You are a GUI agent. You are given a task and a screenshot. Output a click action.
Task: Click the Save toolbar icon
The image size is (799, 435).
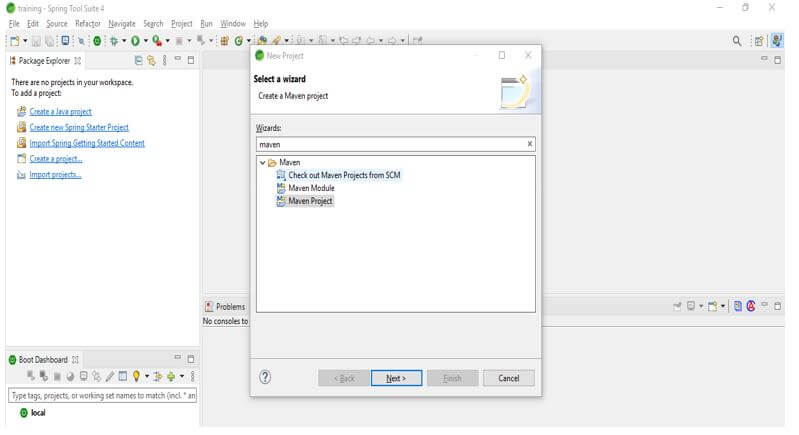[36, 41]
